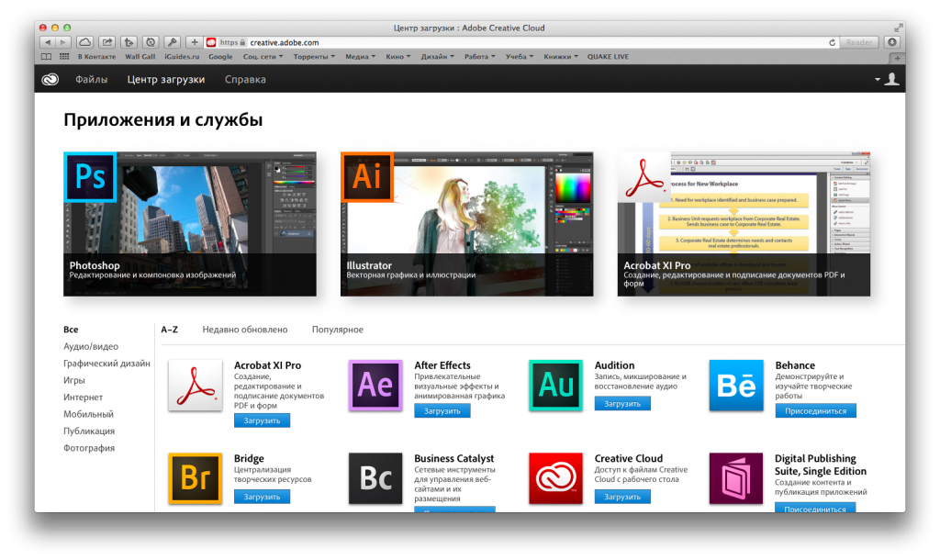Click the red Creative Cloud app icon
Screen dimensions: 940x560
tap(555, 478)
